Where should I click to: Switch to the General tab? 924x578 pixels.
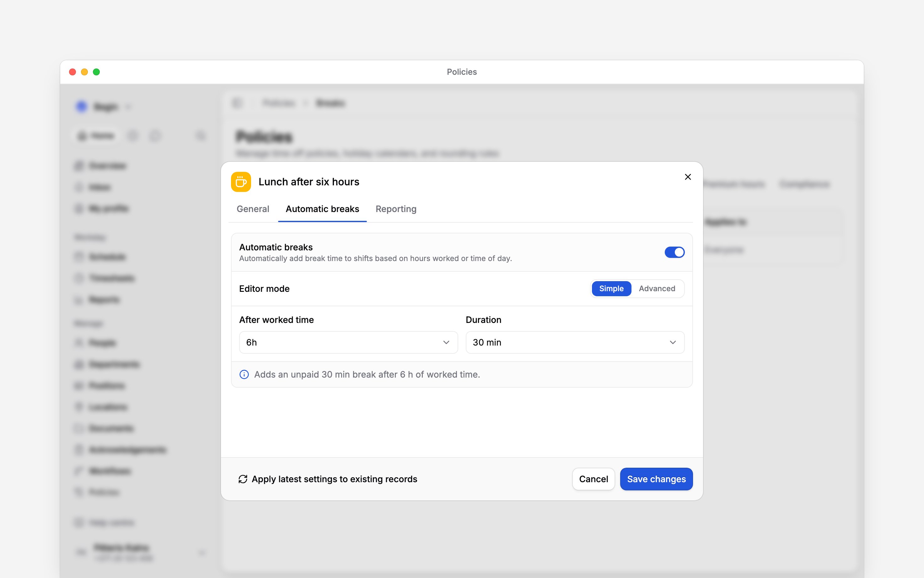tap(253, 209)
